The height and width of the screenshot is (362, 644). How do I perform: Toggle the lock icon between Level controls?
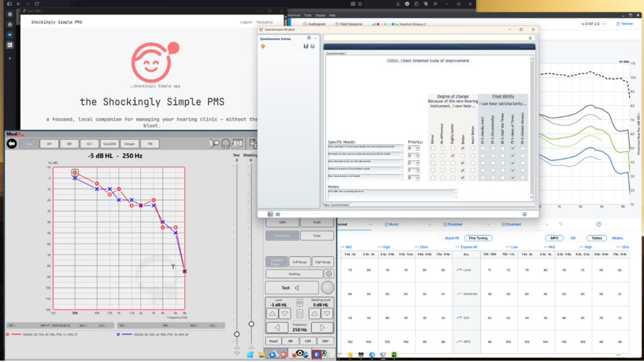(x=300, y=314)
